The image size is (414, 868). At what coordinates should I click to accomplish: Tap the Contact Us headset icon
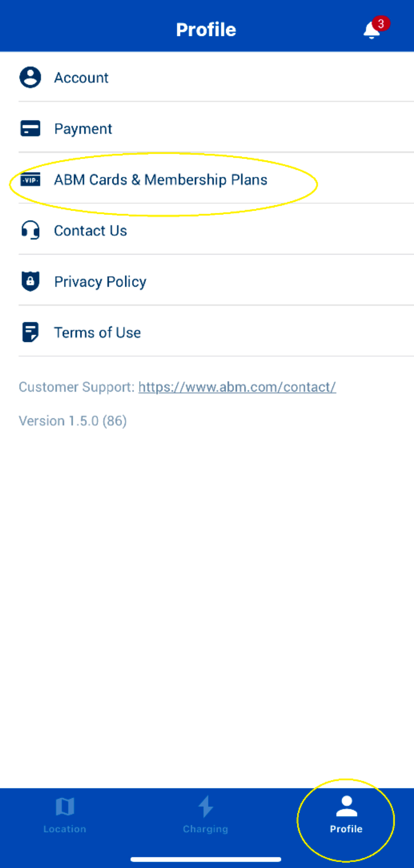30,230
